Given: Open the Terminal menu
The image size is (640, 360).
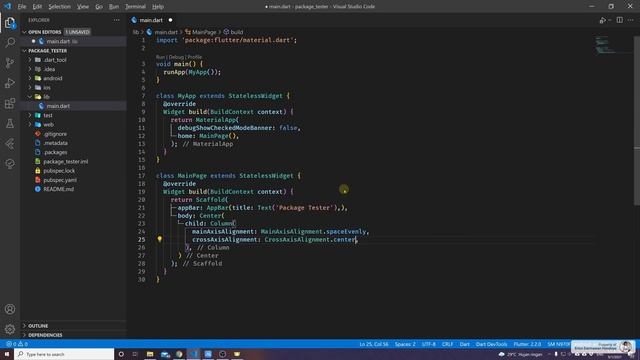Looking at the screenshot, I should pyautogui.click(x=135, y=7).
